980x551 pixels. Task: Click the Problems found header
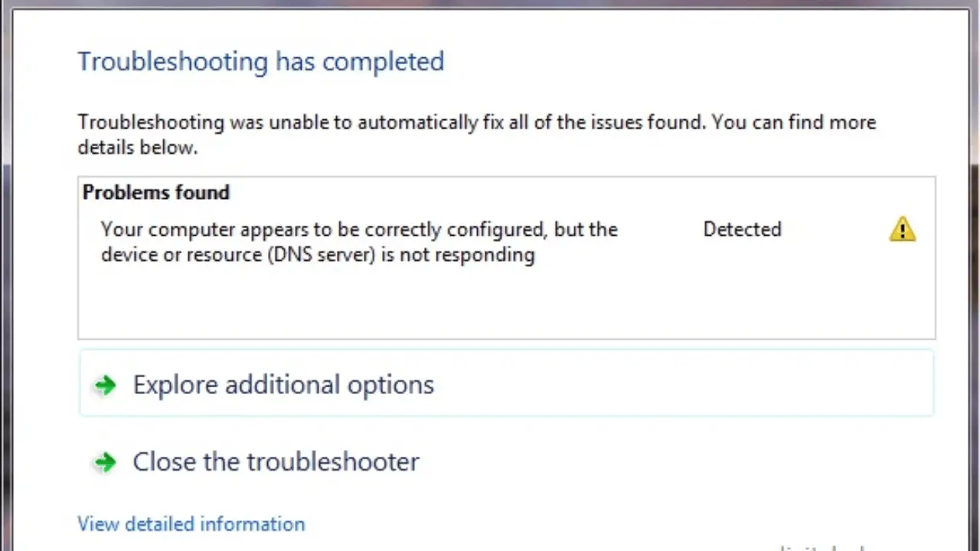point(156,193)
